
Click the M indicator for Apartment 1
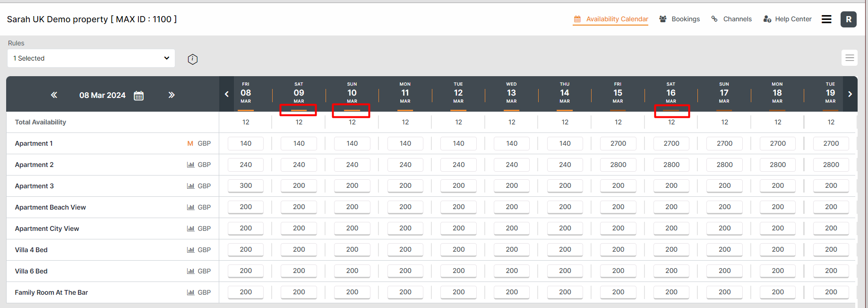pos(190,143)
